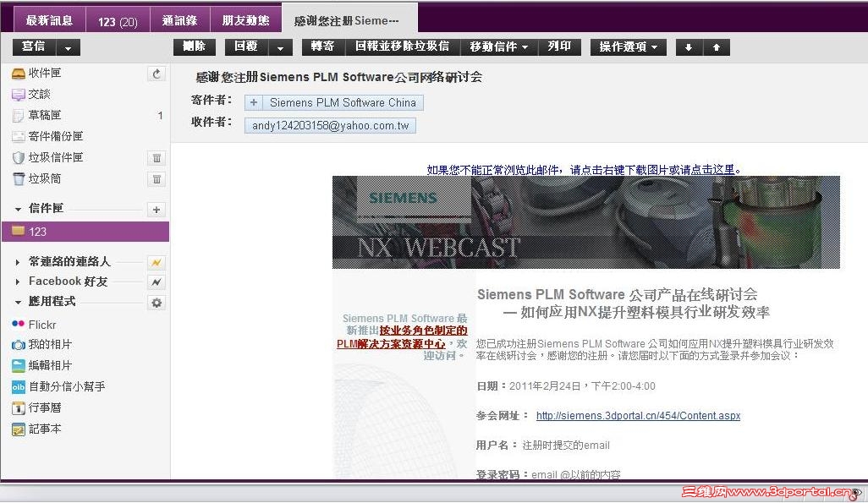868x503 pixels.
Task: Open the dropdown arrow next to 回覆
Action: [x=281, y=47]
